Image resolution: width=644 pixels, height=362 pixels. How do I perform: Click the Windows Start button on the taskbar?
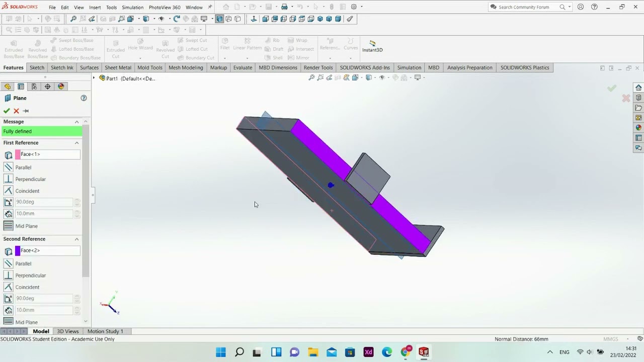click(221, 352)
